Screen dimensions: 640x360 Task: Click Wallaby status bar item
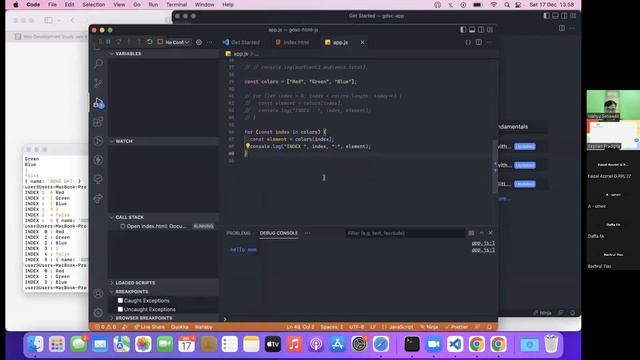click(x=203, y=327)
